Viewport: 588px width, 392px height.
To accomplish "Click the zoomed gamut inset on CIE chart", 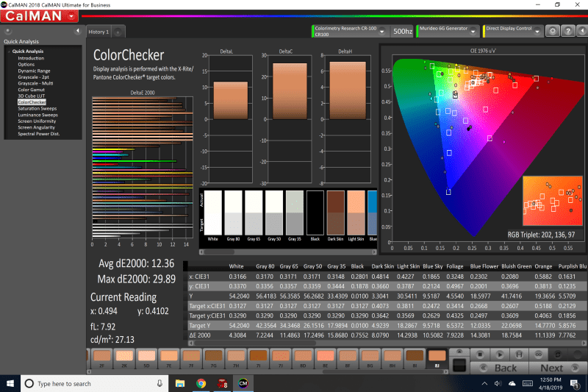I will click(x=553, y=201).
